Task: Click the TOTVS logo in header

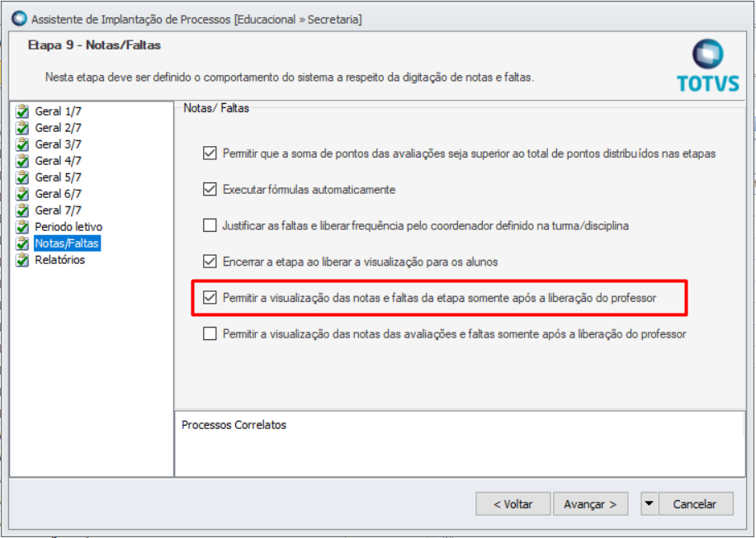Action: [707, 66]
